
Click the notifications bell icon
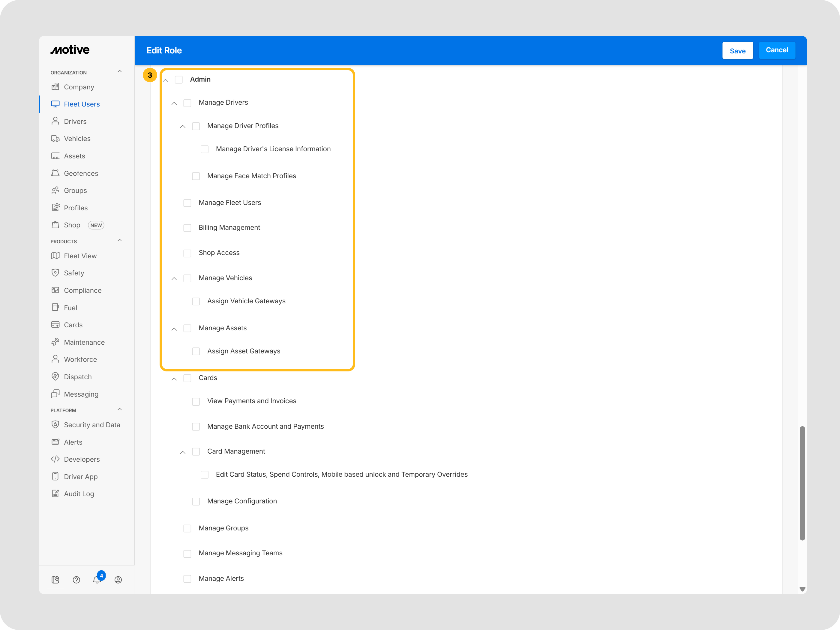click(x=97, y=580)
